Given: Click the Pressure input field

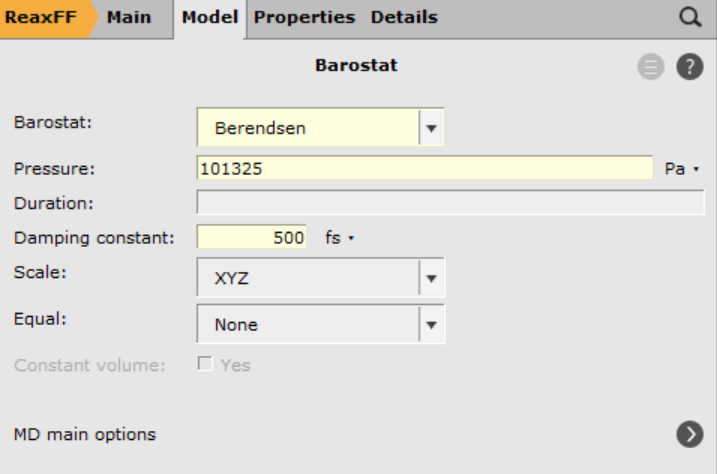Looking at the screenshot, I should (425, 170).
